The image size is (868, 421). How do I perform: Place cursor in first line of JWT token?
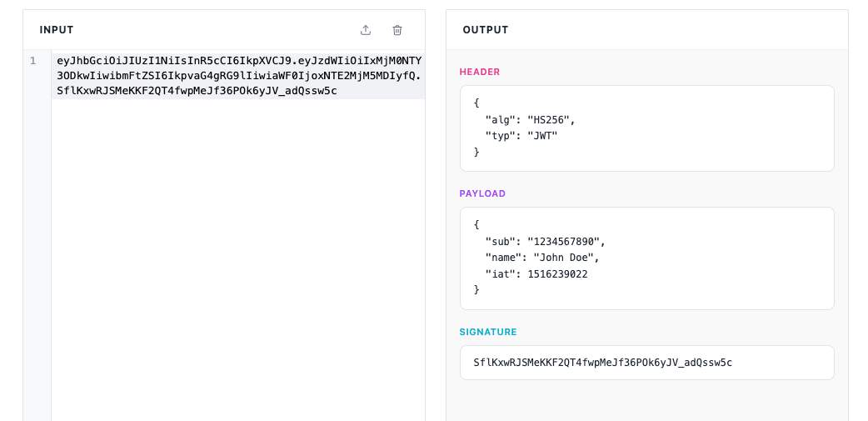click(238, 61)
